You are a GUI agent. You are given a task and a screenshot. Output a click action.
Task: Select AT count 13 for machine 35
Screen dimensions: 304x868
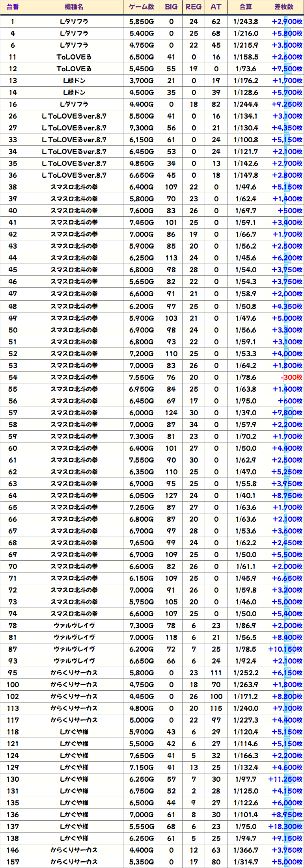(x=216, y=163)
